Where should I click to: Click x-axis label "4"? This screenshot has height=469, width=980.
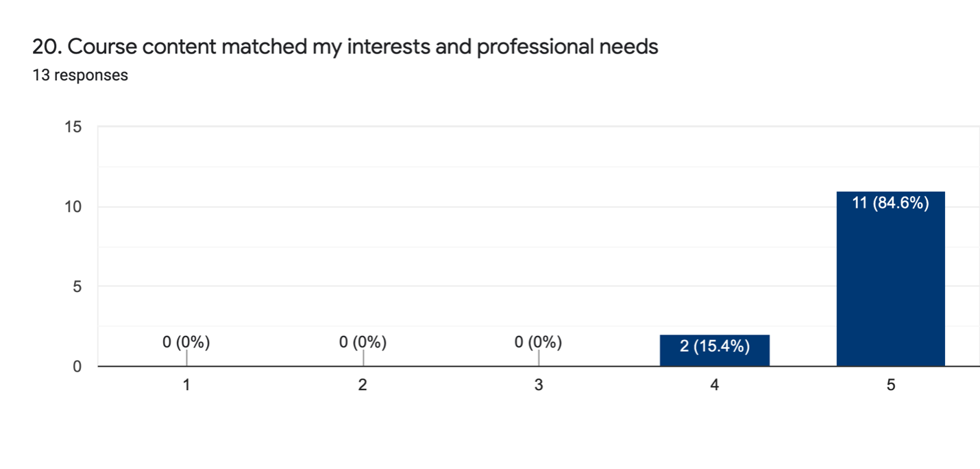coord(715,385)
